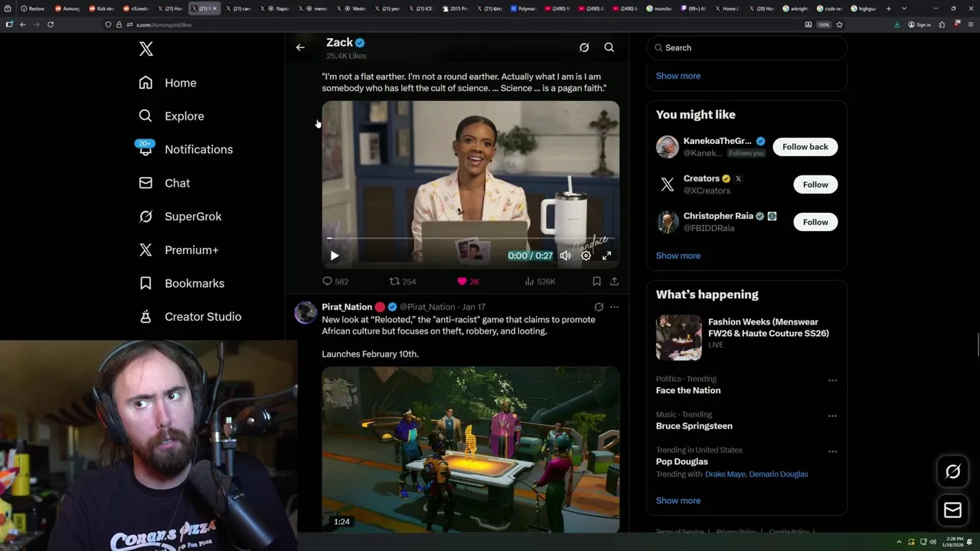Repost the tweet with 254 reposts
The height and width of the screenshot is (551, 980).
pos(403,282)
